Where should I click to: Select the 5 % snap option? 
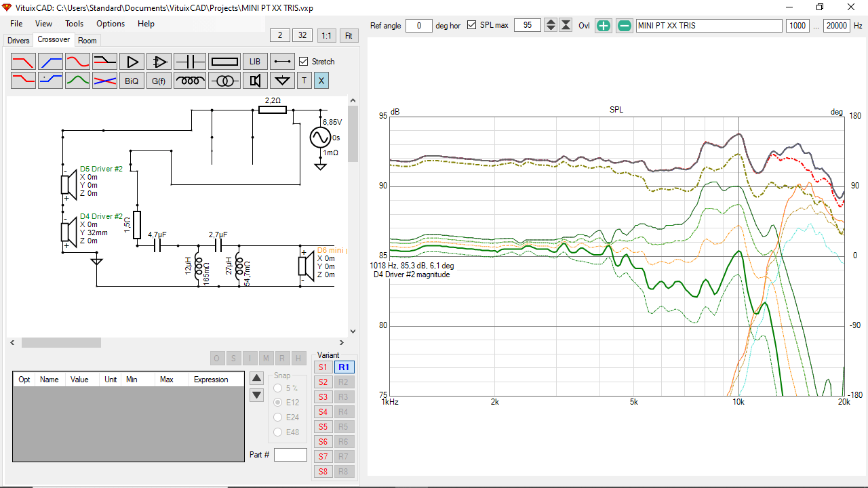(x=277, y=388)
